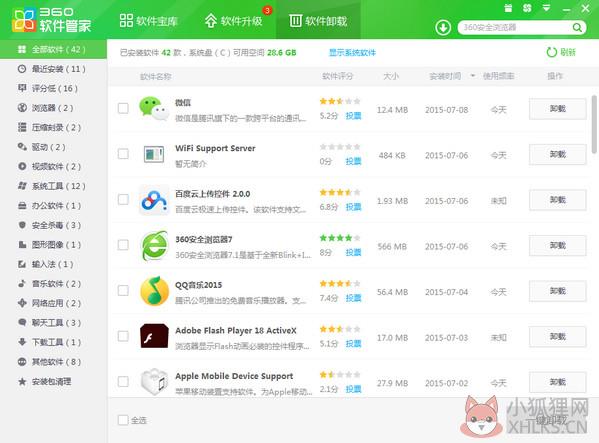The height and width of the screenshot is (443, 599).
Task: Click the 360安全浏览器7 app icon
Action: pyautogui.click(x=154, y=245)
